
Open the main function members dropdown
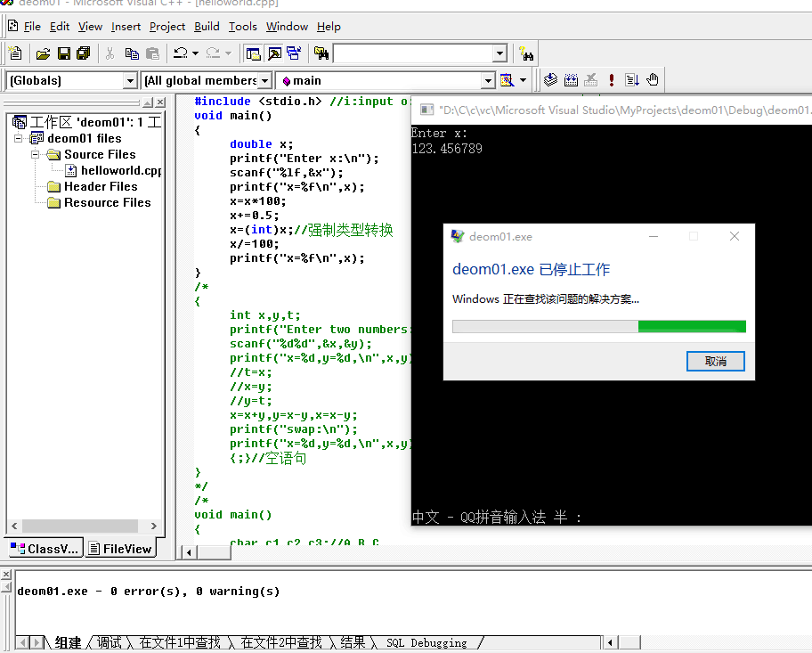coord(488,81)
